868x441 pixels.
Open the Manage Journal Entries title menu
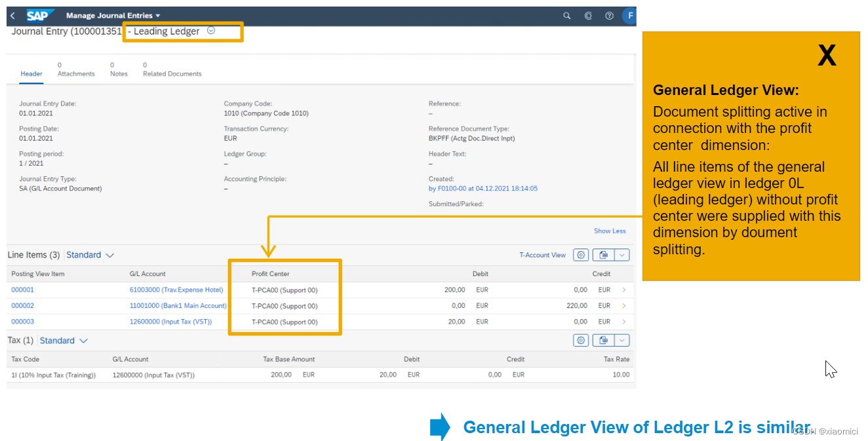113,16
